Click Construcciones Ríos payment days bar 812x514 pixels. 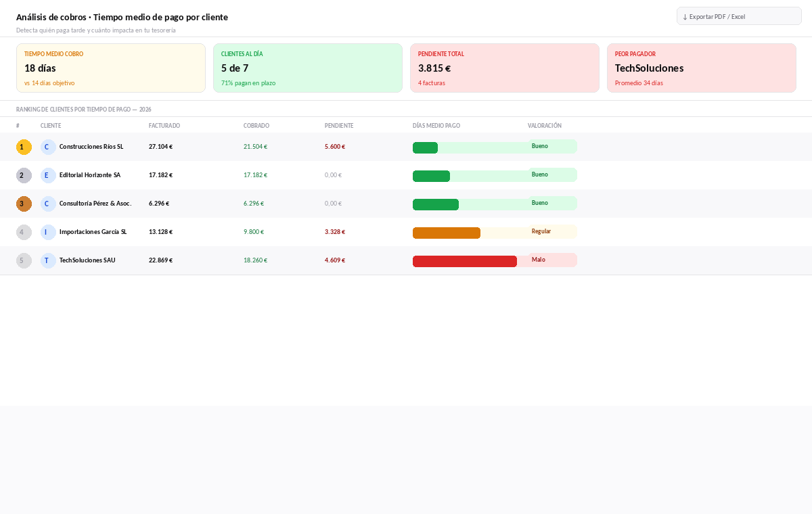point(425,148)
